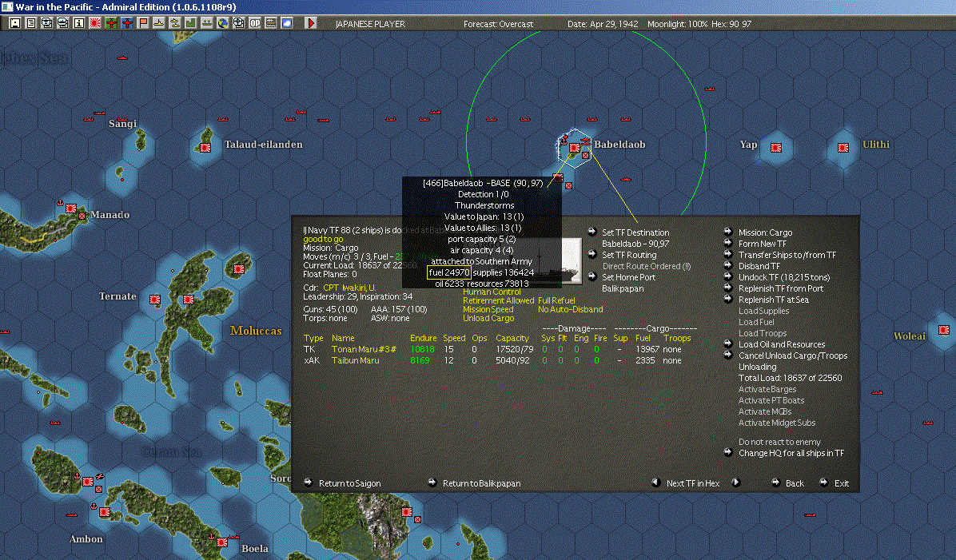The image size is (956, 560).
Task: Toggle Direct Route Ordered option
Action: 647,266
